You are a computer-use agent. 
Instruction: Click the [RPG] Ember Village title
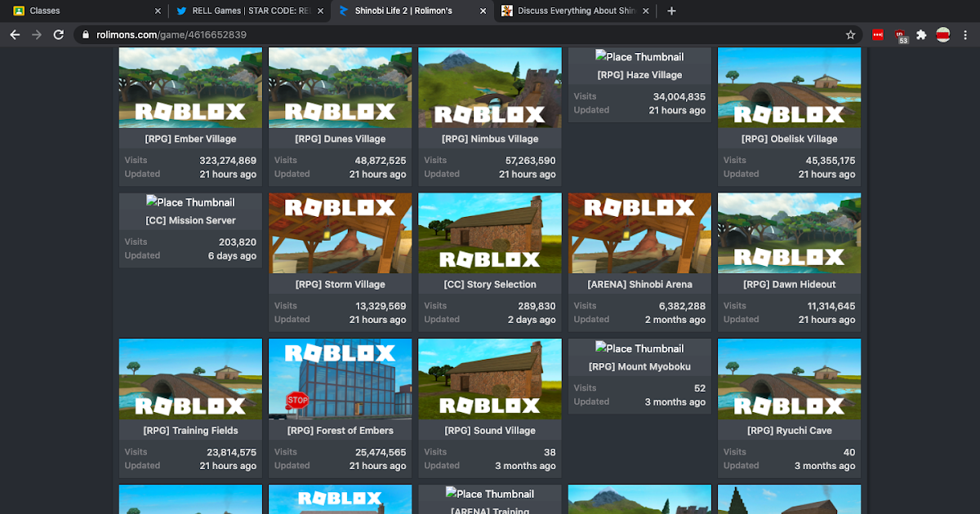point(190,140)
